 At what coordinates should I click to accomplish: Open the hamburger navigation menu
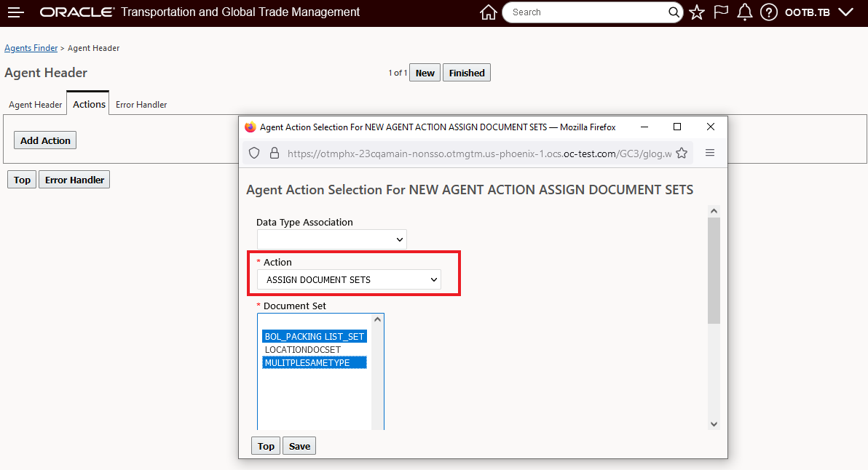click(x=16, y=12)
